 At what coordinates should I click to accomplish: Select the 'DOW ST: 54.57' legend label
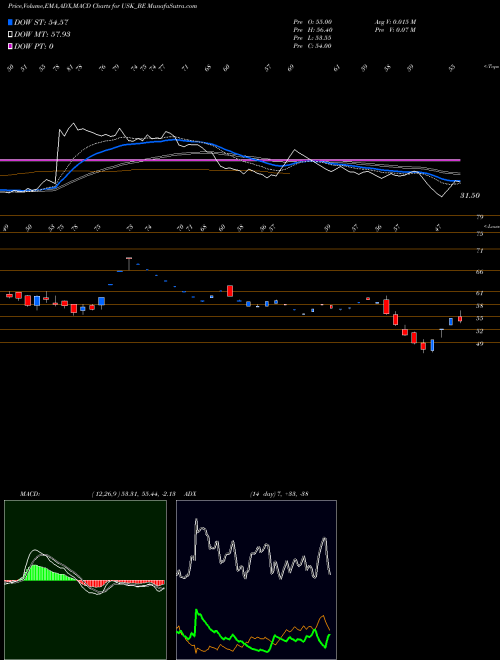tap(41, 22)
